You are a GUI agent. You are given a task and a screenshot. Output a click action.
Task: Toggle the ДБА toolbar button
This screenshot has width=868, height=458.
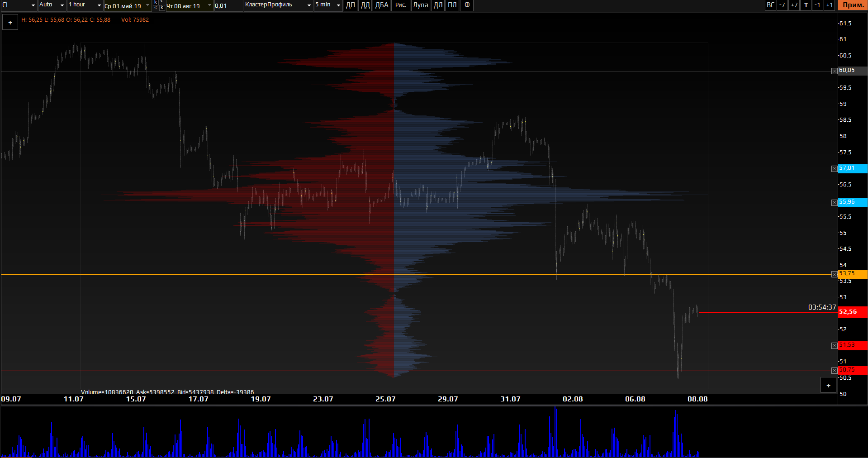click(382, 5)
